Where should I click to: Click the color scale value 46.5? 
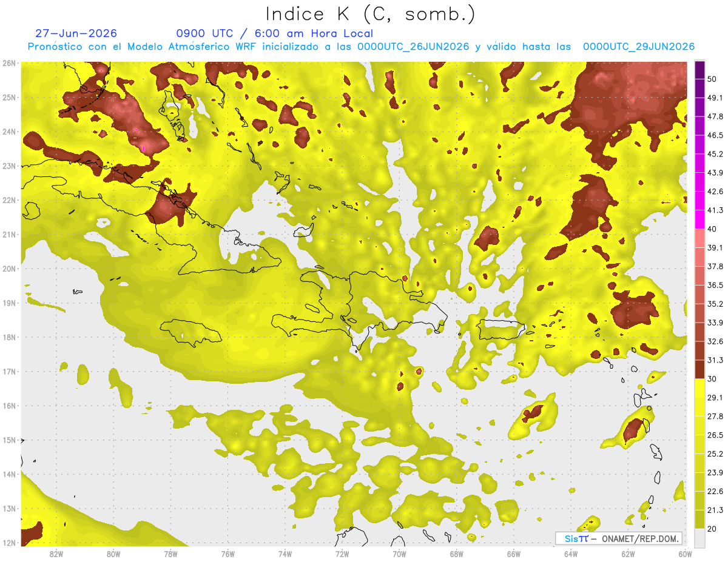click(x=715, y=135)
